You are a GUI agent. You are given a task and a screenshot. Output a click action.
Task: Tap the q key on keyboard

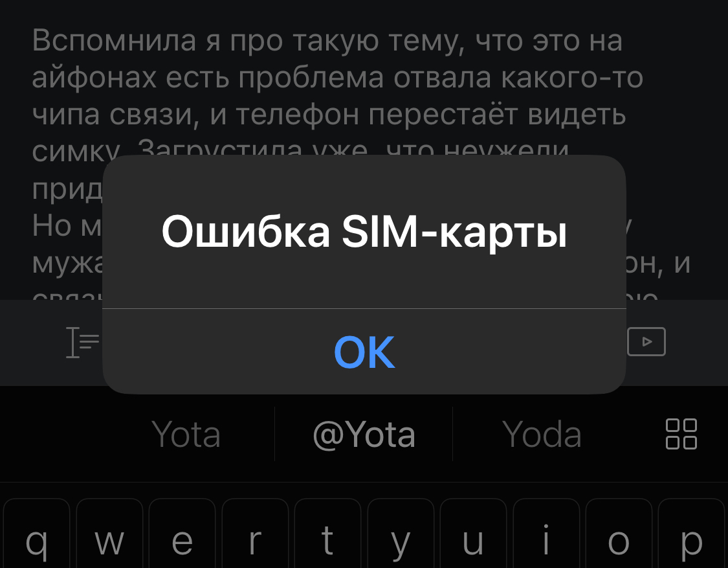(36, 534)
